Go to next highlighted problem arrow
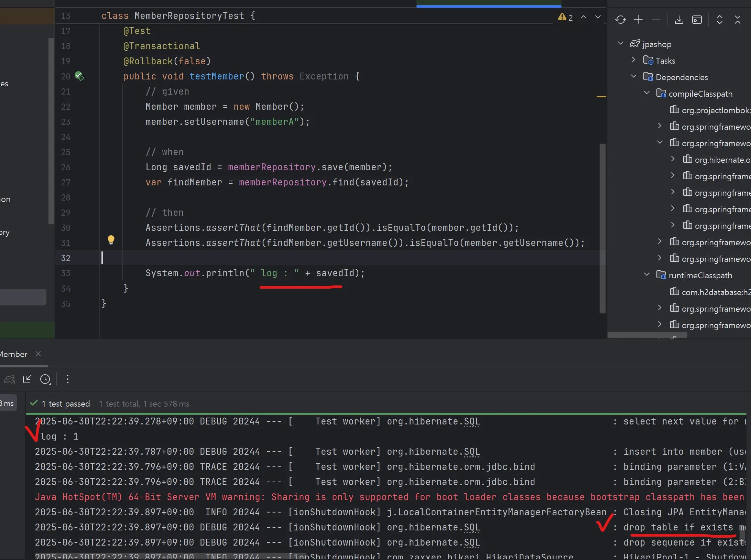Viewport: 751px width, 560px height. click(x=598, y=17)
